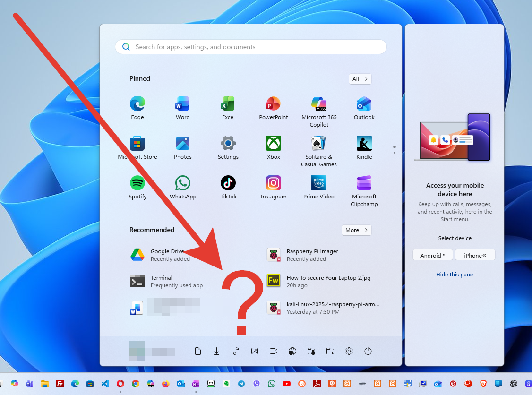Select iPhone as your mobile device
This screenshot has height=395, width=532.
click(x=475, y=255)
